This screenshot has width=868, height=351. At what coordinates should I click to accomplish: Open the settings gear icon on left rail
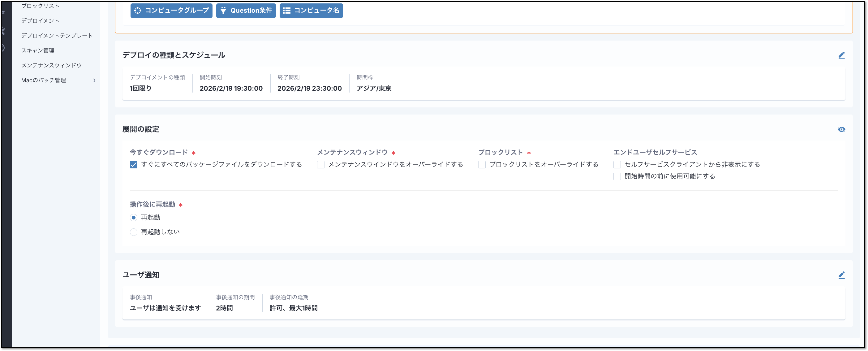[x=3, y=12]
